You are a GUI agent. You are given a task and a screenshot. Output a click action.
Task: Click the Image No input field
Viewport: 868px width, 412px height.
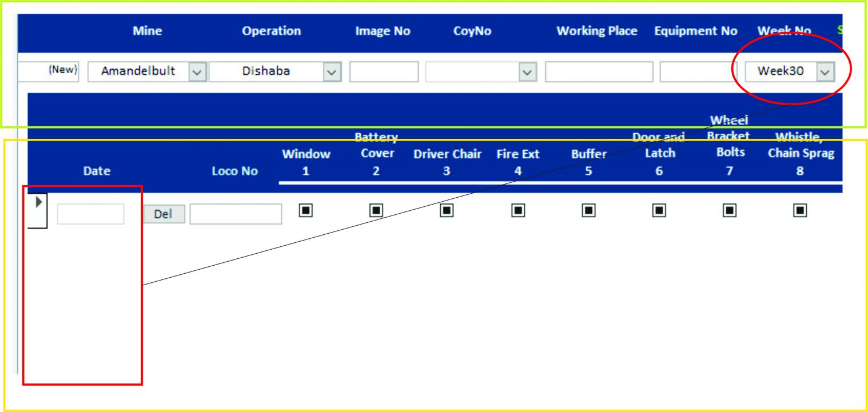point(384,72)
